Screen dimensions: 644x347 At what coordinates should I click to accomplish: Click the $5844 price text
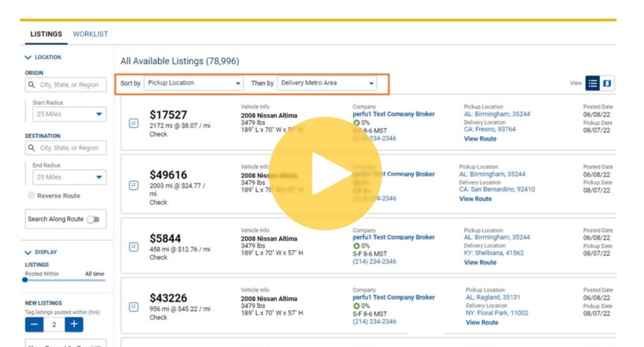pos(165,239)
